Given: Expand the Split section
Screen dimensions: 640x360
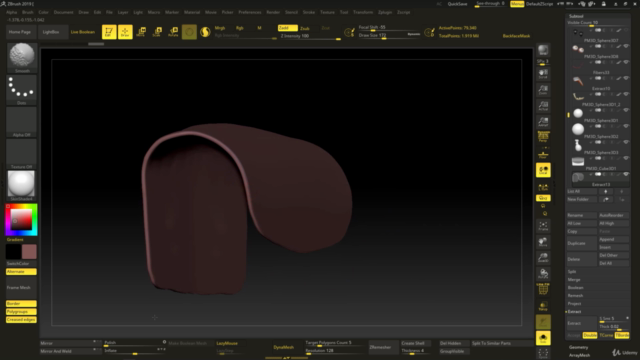Looking at the screenshot, I should click(x=572, y=271).
